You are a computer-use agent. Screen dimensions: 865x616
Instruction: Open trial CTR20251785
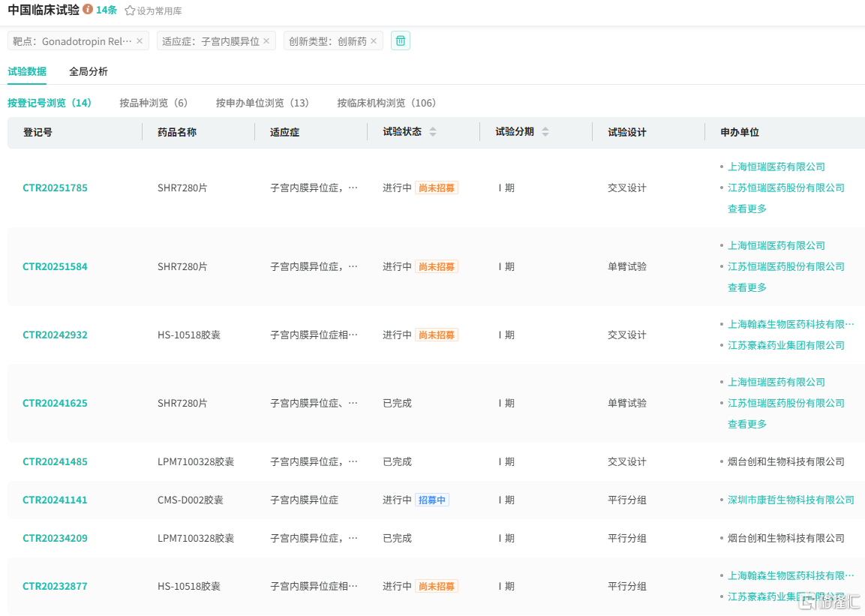point(56,188)
